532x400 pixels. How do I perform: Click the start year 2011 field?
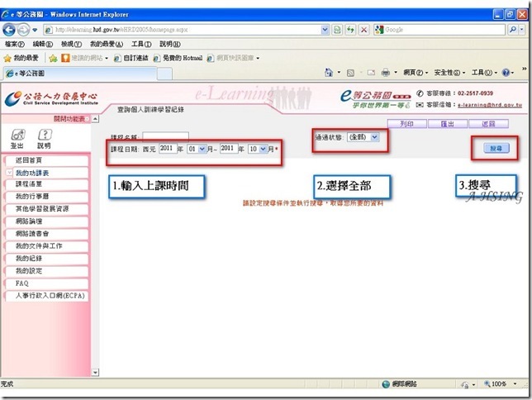tap(168, 149)
